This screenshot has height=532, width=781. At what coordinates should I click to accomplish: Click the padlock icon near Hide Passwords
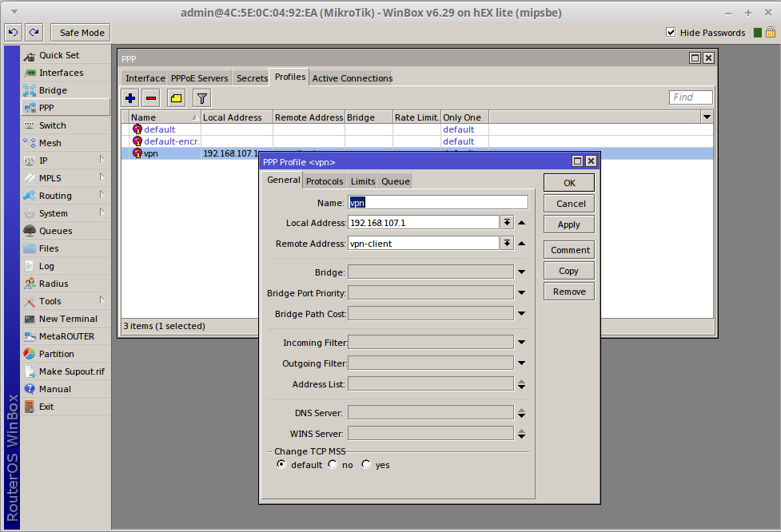[x=771, y=32]
